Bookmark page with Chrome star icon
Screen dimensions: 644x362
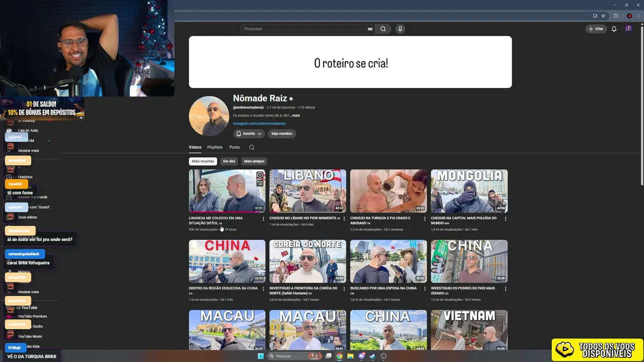[603, 16]
